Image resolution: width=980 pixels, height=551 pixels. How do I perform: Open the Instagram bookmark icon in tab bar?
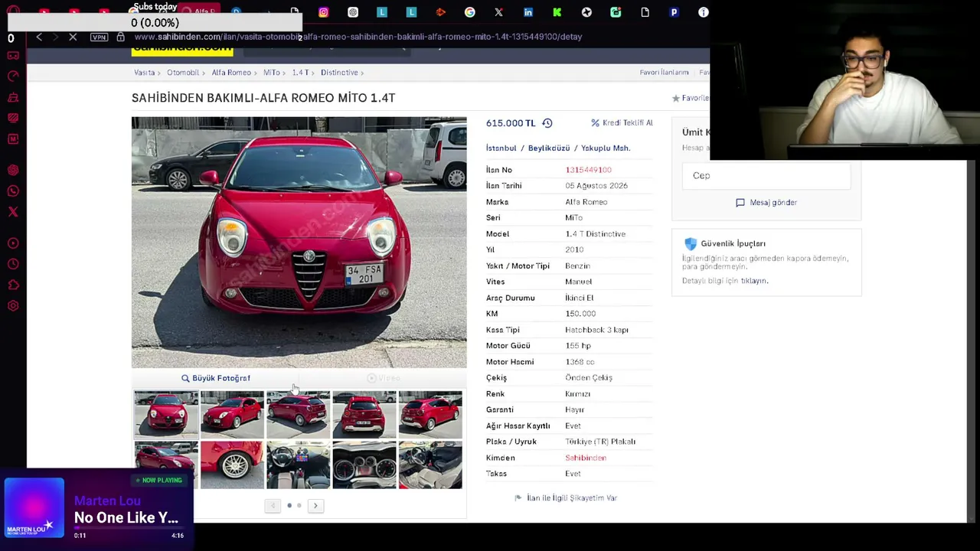tap(324, 12)
